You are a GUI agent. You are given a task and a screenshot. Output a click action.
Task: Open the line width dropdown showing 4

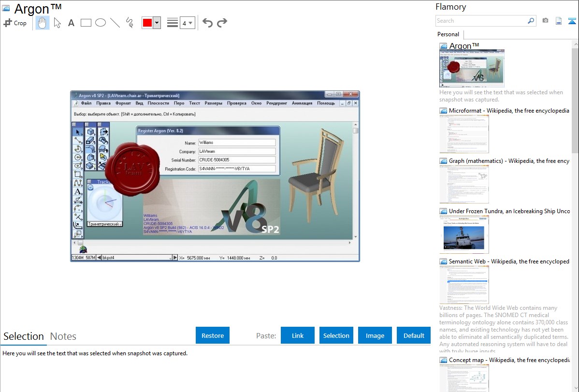click(x=187, y=23)
